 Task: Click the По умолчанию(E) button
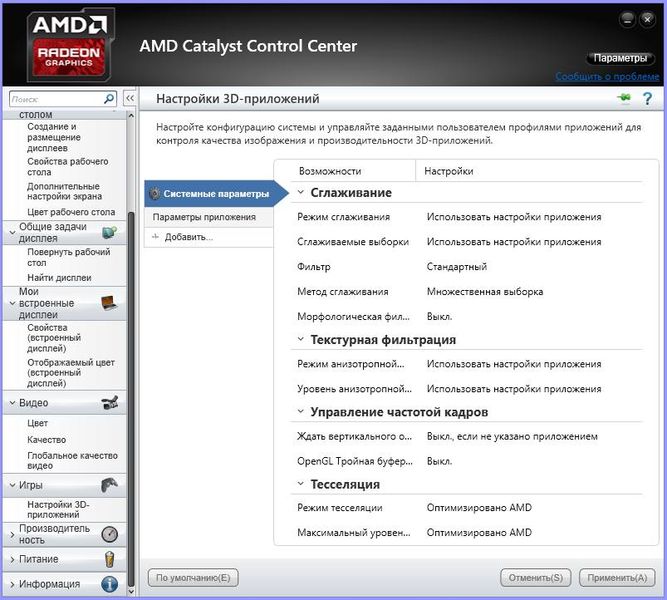pyautogui.click(x=193, y=577)
